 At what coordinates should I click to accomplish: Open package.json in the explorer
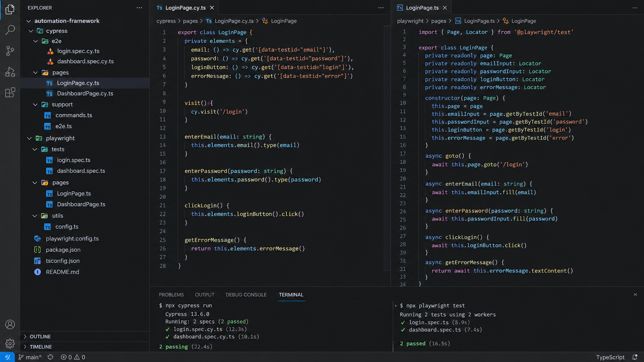(x=63, y=250)
